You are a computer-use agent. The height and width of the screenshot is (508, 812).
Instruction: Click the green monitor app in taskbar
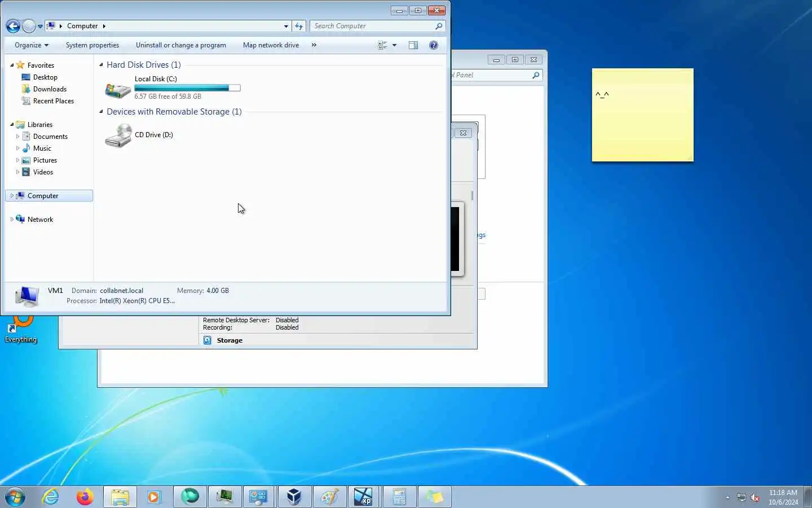click(x=225, y=497)
